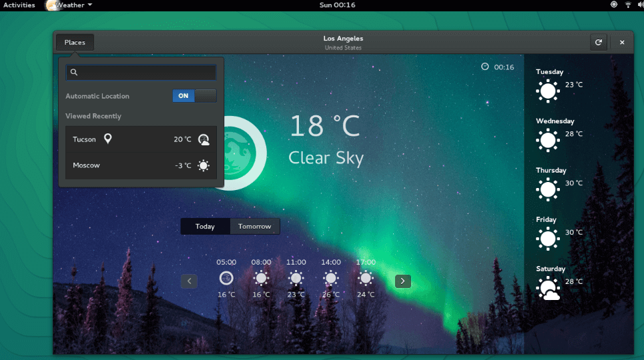The image size is (644, 360).
Task: Click the Weather app icon in top bar
Action: (x=51, y=5)
